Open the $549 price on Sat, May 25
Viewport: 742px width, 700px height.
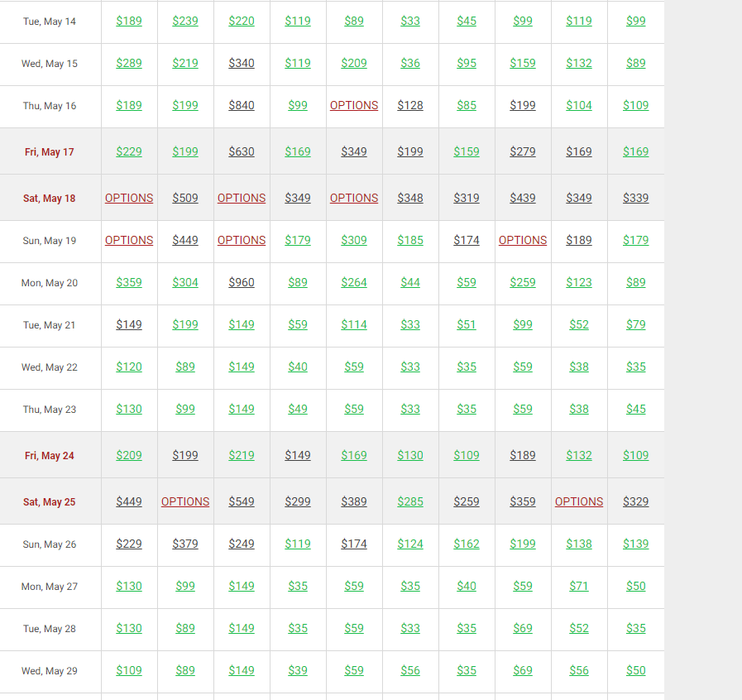242,501
